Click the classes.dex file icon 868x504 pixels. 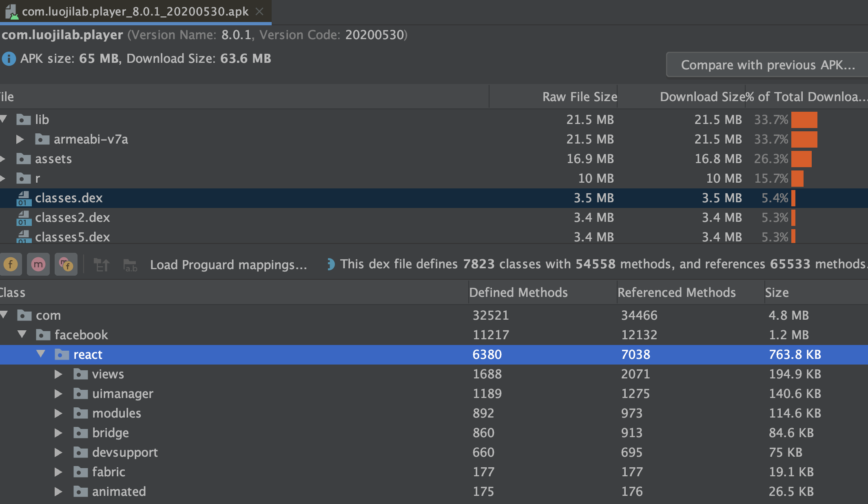[x=24, y=198]
